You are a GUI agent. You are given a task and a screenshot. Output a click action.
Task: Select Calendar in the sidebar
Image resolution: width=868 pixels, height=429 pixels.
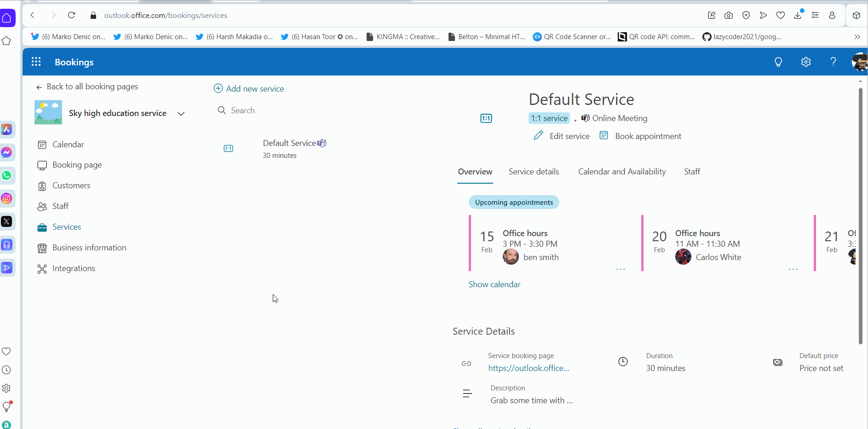coord(68,144)
